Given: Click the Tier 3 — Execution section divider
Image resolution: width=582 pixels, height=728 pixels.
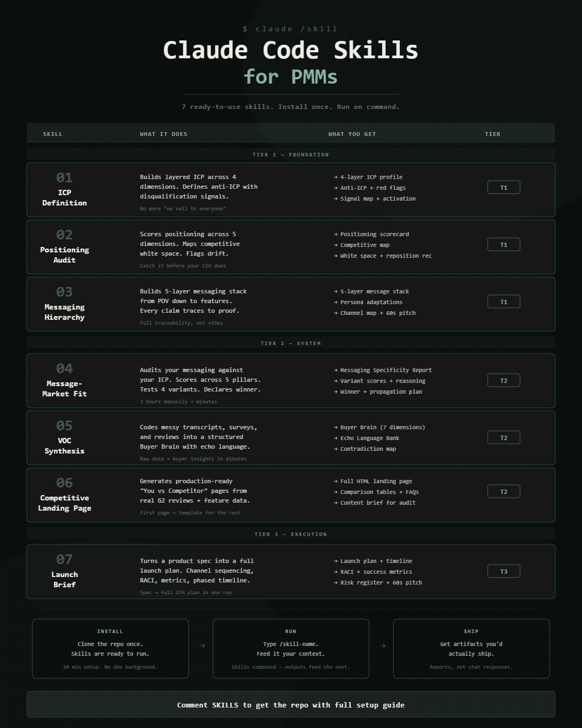Looking at the screenshot, I should [291, 534].
